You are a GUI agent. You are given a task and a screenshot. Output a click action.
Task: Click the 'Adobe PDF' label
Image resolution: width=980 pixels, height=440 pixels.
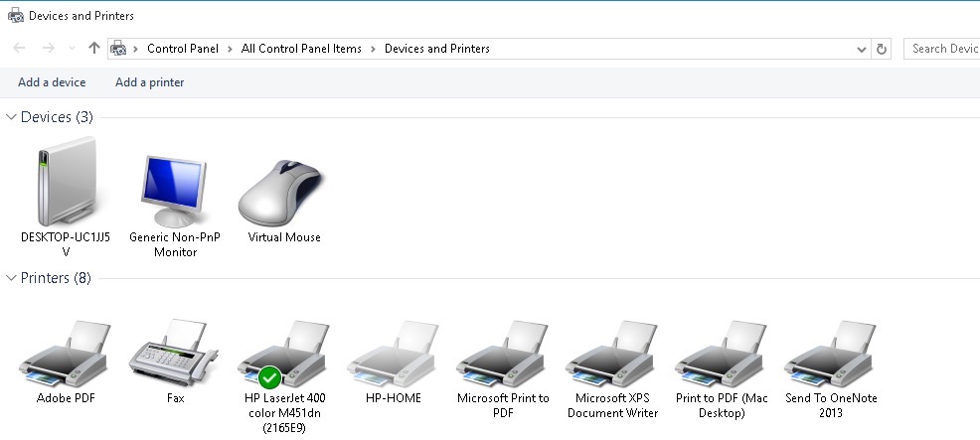coord(66,398)
